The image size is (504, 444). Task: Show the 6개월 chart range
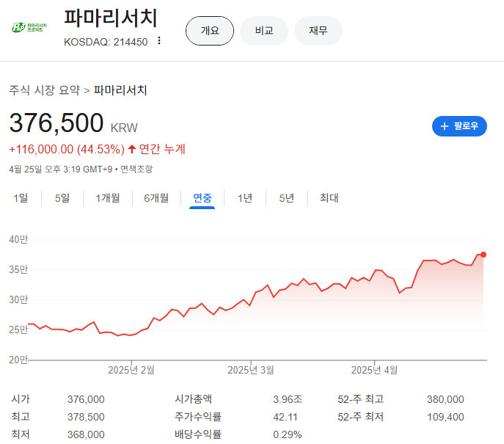(x=156, y=198)
